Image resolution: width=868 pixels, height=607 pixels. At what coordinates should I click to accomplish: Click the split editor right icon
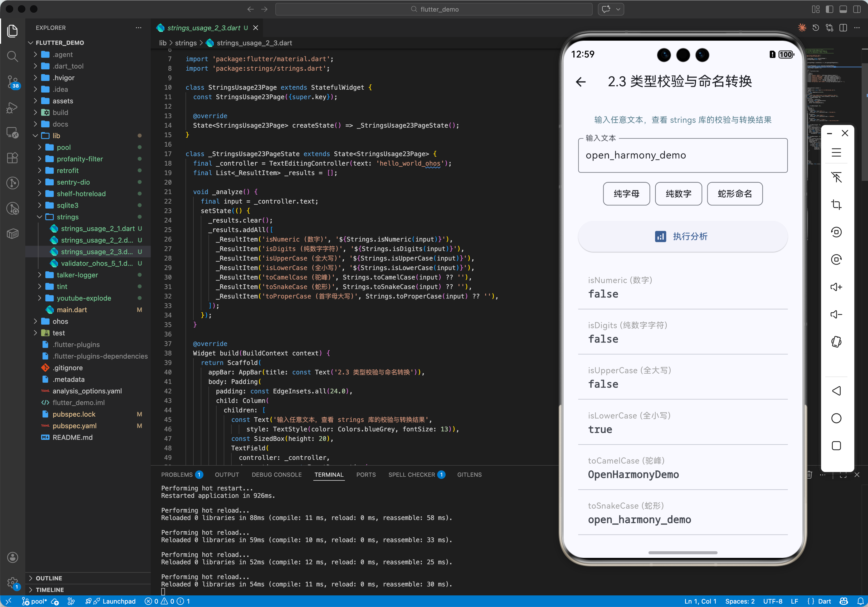click(843, 28)
